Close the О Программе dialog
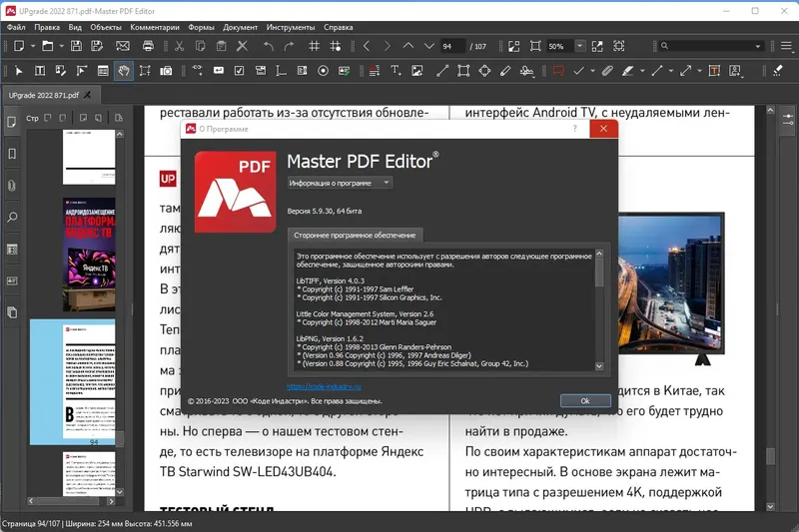799x532 pixels. point(603,129)
